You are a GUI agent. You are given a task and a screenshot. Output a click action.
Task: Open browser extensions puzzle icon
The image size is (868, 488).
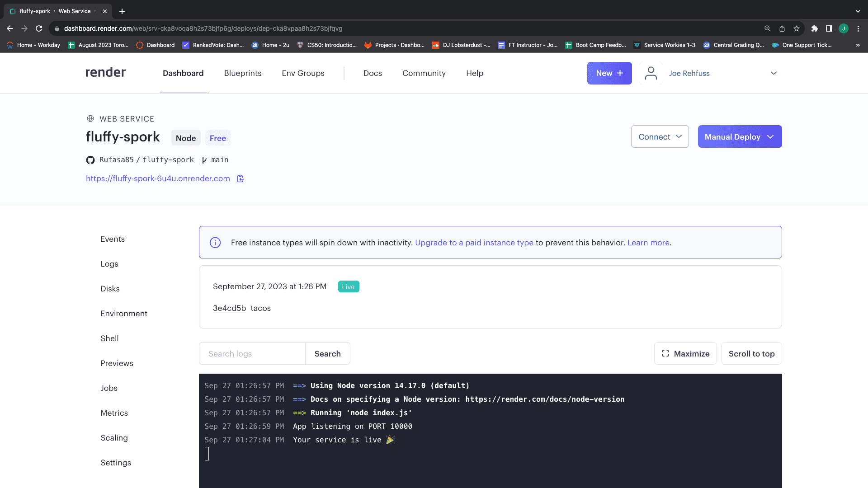pos(815,28)
